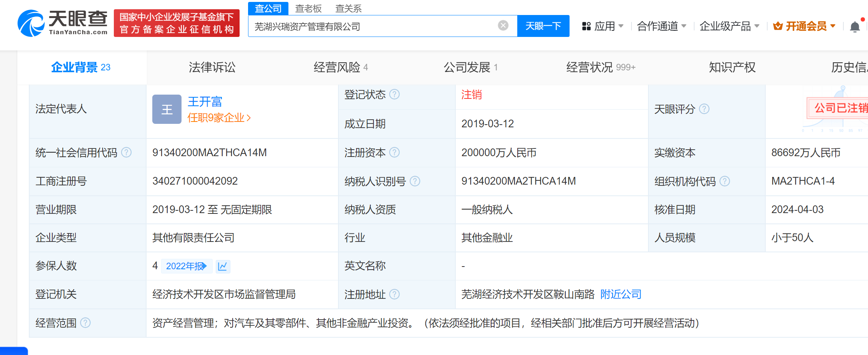Switch to the 法律诉讼 tab
The height and width of the screenshot is (355, 868).
coord(212,68)
